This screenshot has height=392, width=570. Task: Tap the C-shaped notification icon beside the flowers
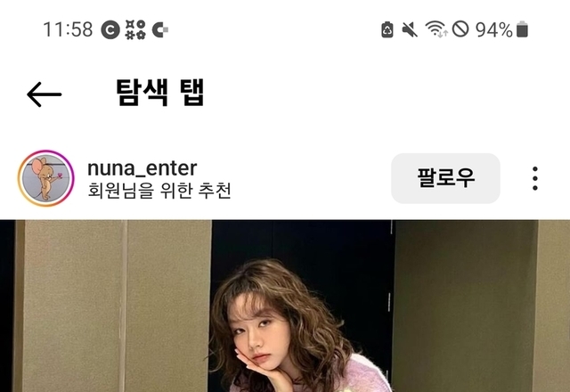coord(160,29)
